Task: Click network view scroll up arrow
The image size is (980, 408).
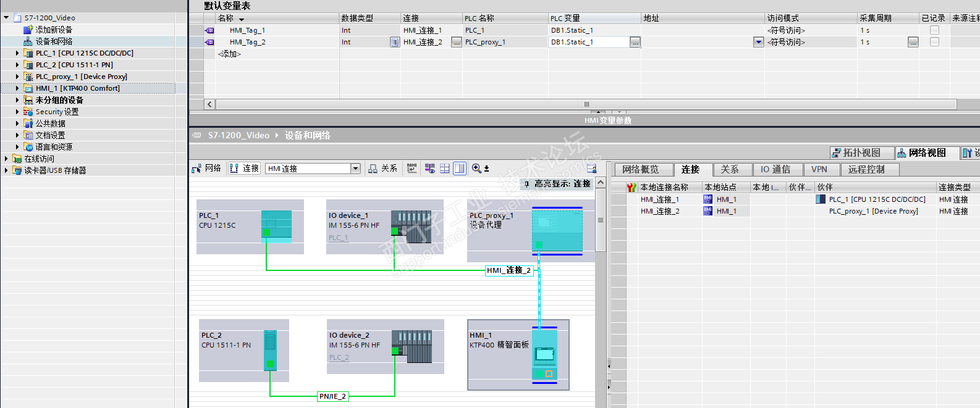Action: point(601,183)
